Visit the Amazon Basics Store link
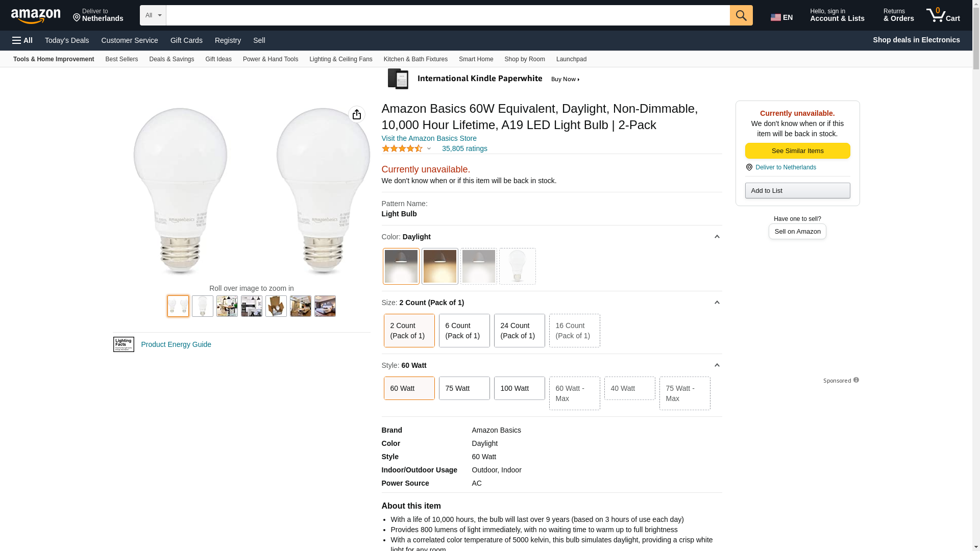The image size is (980, 551). 429,138
